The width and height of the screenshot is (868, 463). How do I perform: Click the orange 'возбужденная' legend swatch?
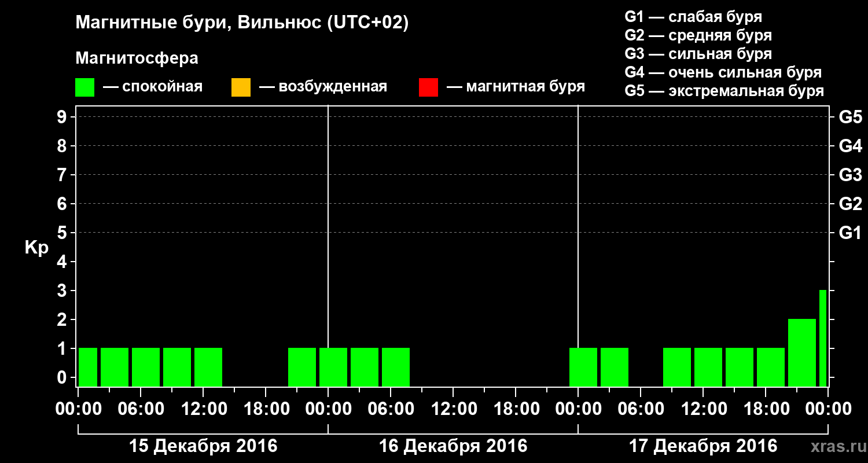(241, 87)
